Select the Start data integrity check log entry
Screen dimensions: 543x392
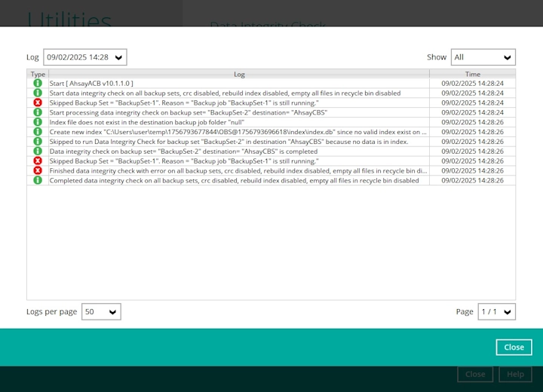pyautogui.click(x=225, y=93)
